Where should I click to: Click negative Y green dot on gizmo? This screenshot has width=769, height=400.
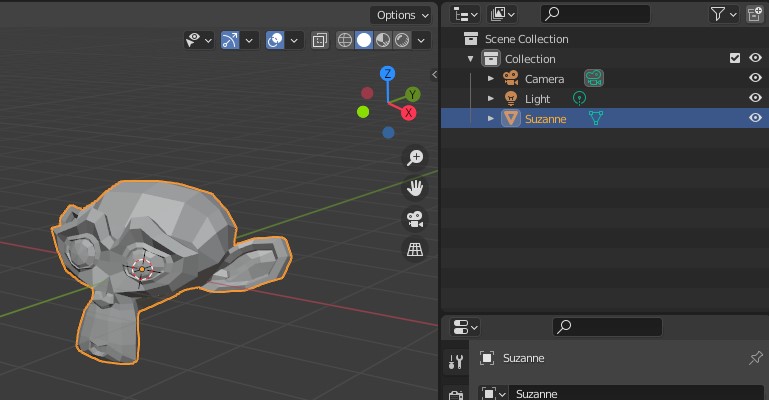(x=363, y=112)
